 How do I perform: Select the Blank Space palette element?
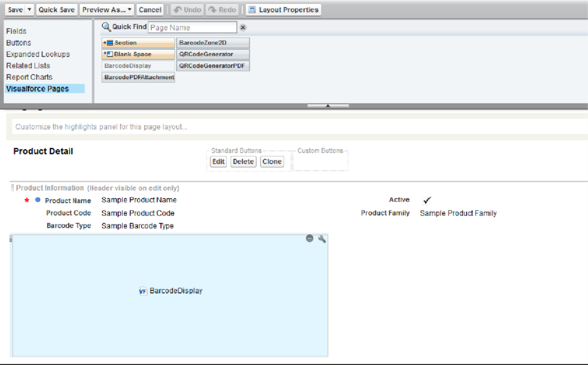click(137, 54)
